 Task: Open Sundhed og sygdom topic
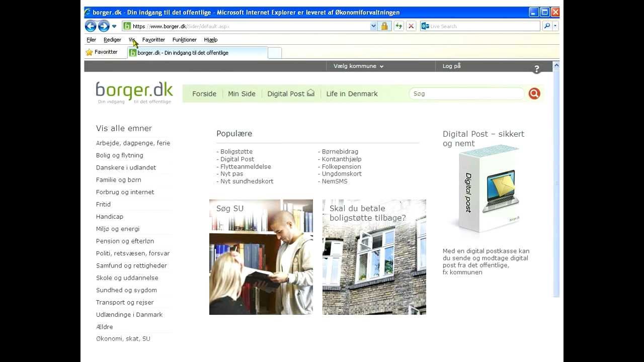click(126, 290)
